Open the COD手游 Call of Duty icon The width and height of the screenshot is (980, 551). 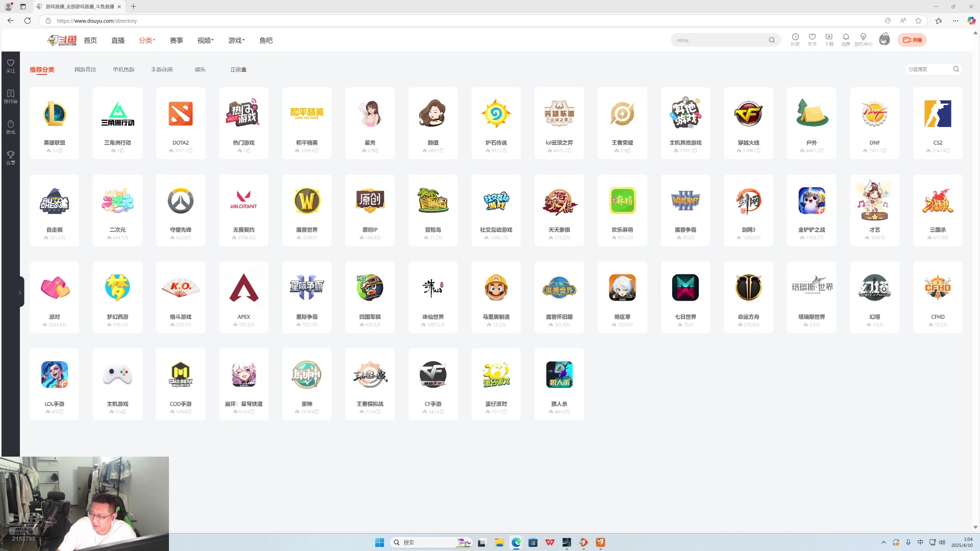[181, 375]
